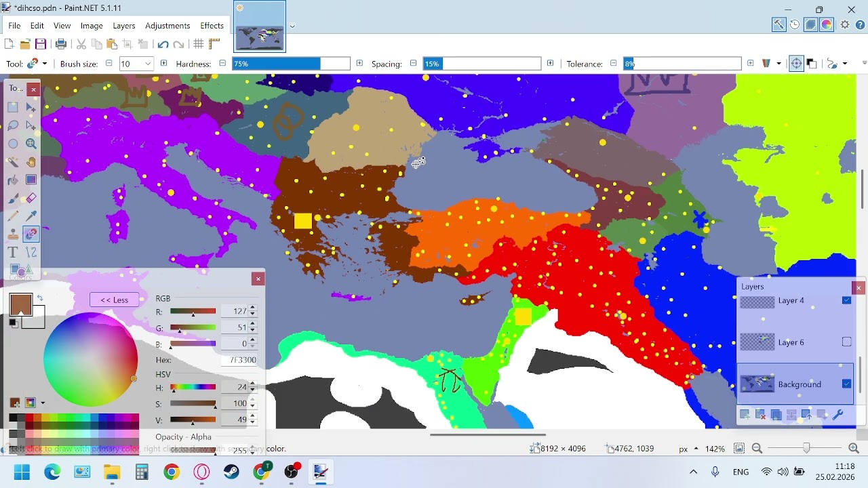Select the Rectangle Select tool
Image resolution: width=868 pixels, height=488 pixels.
(13, 107)
